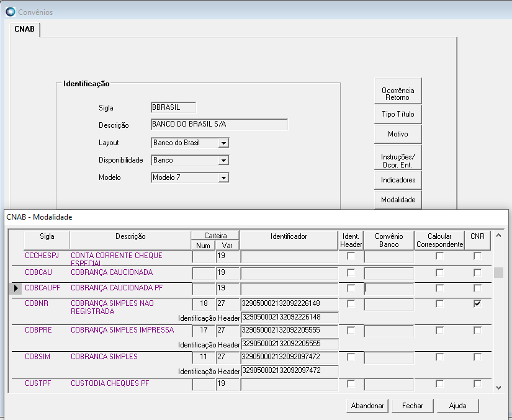Screen dimensions: 512x420
Task: Open the Tipo Título button
Action: (398, 114)
